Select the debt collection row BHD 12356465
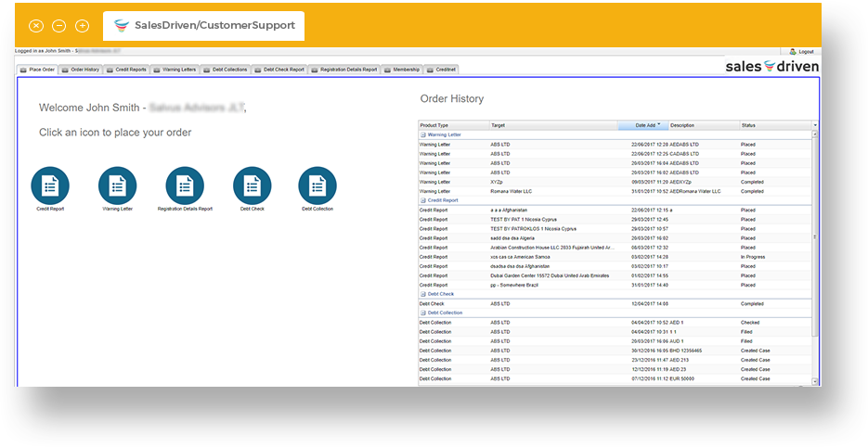 [x=615, y=351]
